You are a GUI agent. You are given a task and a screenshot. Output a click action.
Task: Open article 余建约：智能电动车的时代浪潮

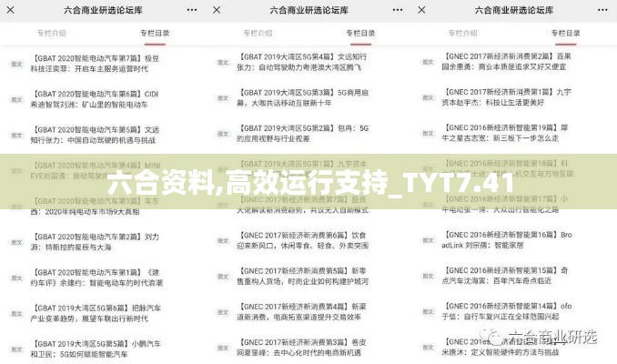click(x=96, y=278)
